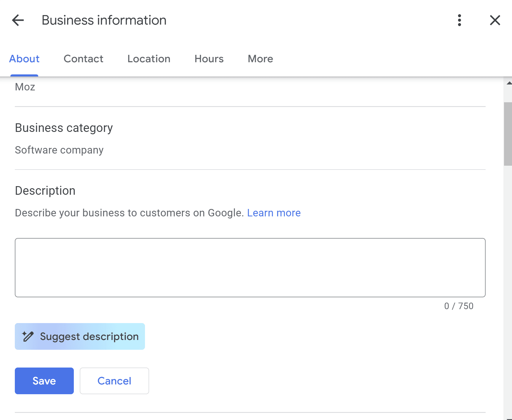Focus the empty Description text box
Viewport: 512px width, 420px height.
tap(250, 267)
